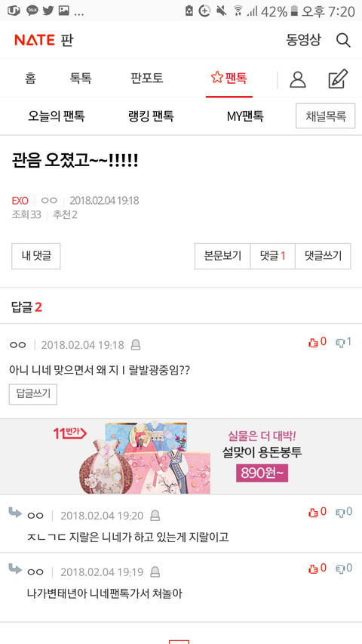Open the user profile icon
362x644 pixels.
click(x=298, y=79)
